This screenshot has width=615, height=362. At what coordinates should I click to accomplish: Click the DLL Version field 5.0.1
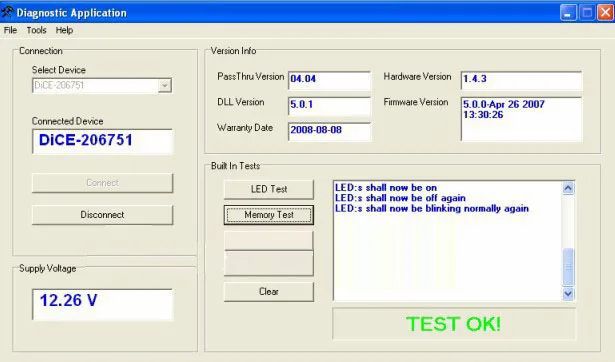(329, 106)
